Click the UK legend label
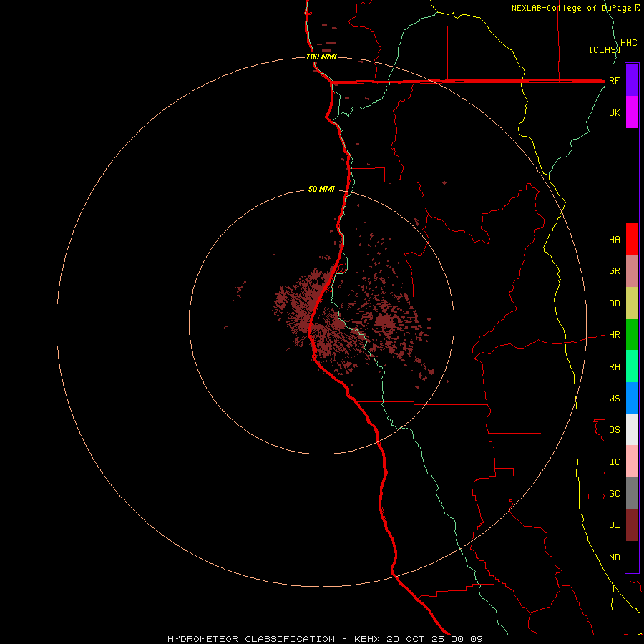The height and width of the screenshot is (644, 644). tap(614, 113)
